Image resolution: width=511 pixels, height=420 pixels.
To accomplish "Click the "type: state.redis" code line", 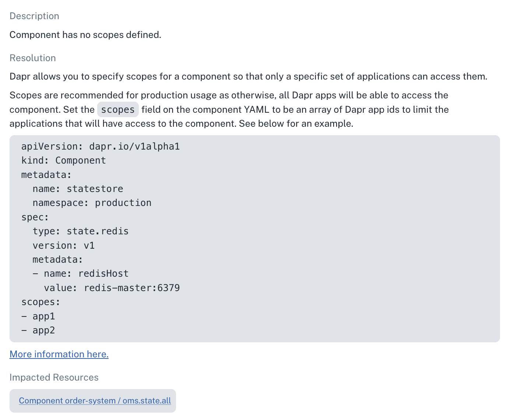I will click(x=81, y=231).
